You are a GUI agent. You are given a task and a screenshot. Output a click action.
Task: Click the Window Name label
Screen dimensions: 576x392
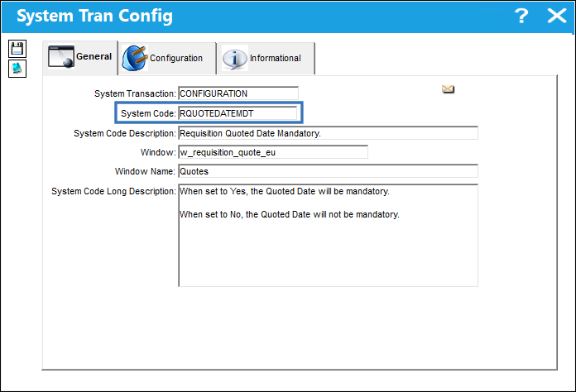(145, 171)
